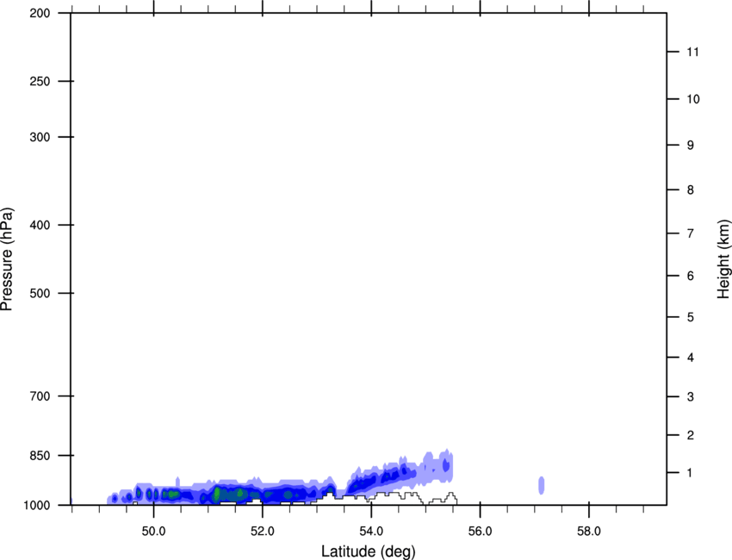732x560 pixels.
Task: Click the 56.0 latitude label
Action: point(480,532)
